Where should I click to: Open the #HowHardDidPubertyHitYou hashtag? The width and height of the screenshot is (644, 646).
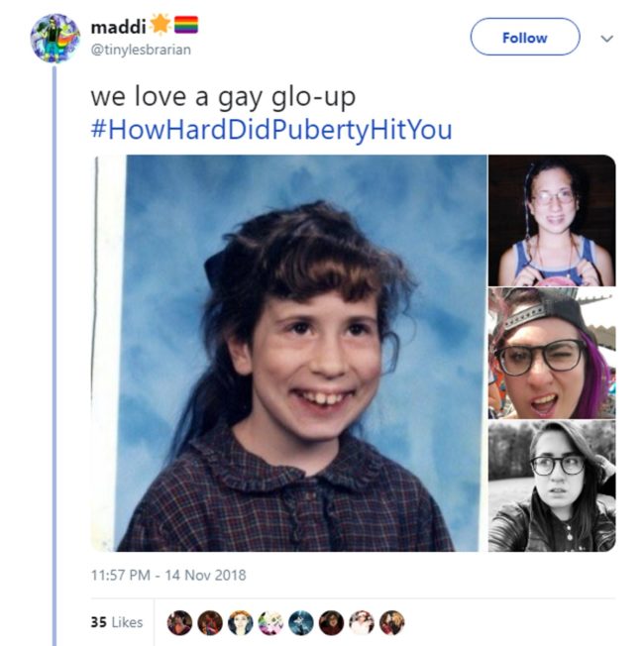[x=271, y=130]
